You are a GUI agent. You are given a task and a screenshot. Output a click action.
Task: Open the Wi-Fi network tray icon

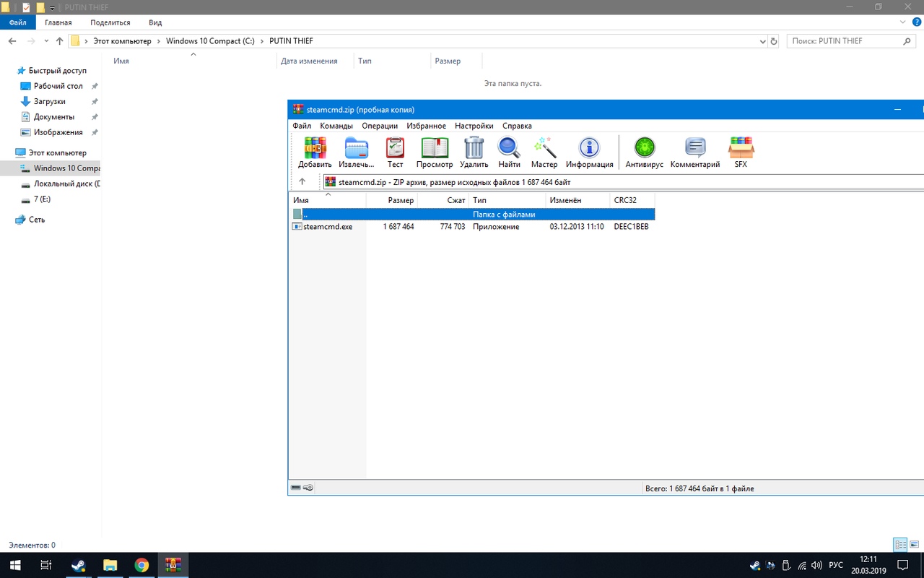tap(801, 565)
